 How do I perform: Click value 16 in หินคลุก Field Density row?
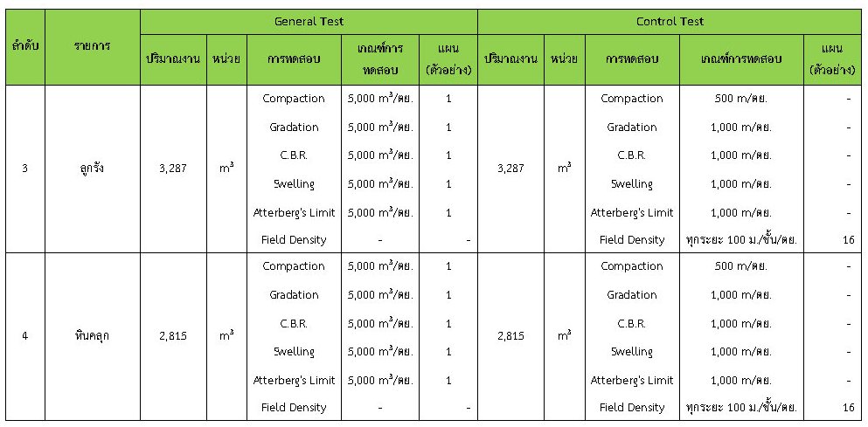849,407
